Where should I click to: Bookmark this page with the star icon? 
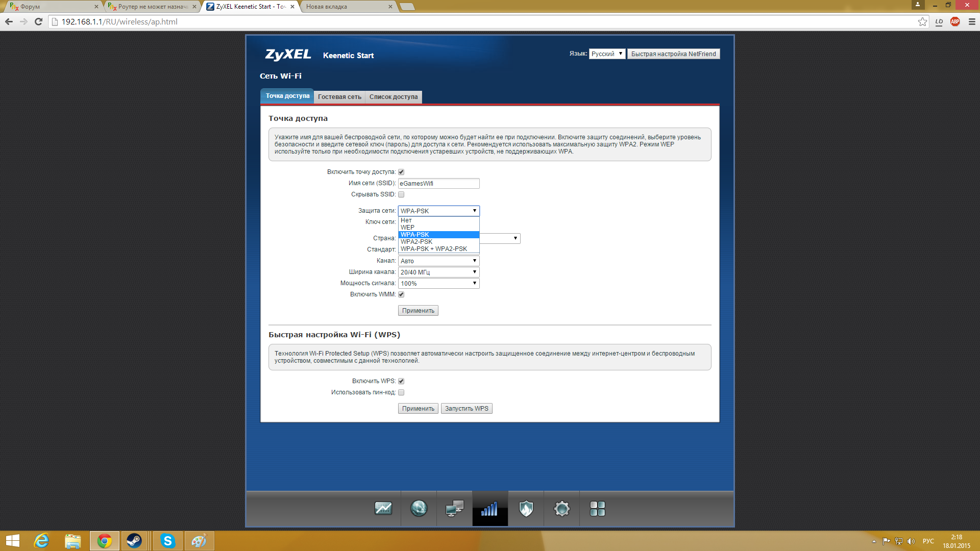[922, 21]
